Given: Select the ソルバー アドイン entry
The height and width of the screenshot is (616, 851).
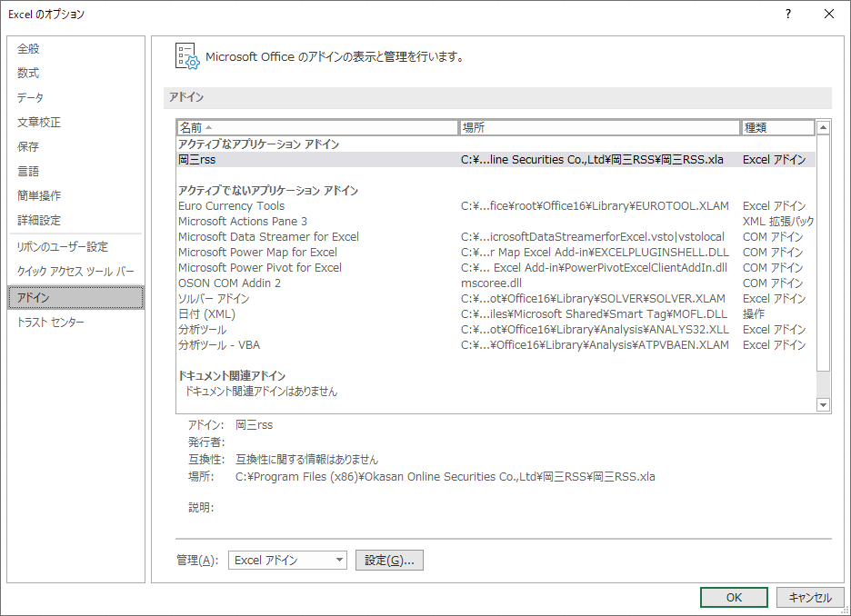Looking at the screenshot, I should pos(214,299).
